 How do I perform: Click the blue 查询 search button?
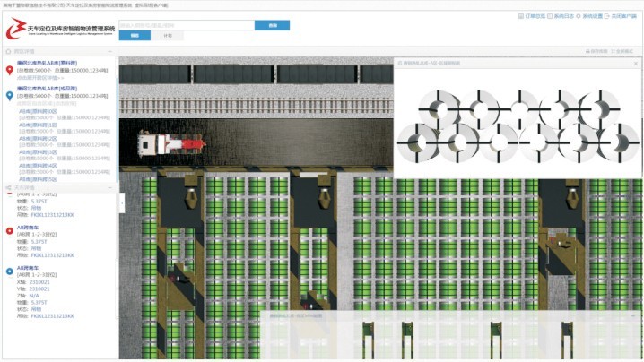272,25
